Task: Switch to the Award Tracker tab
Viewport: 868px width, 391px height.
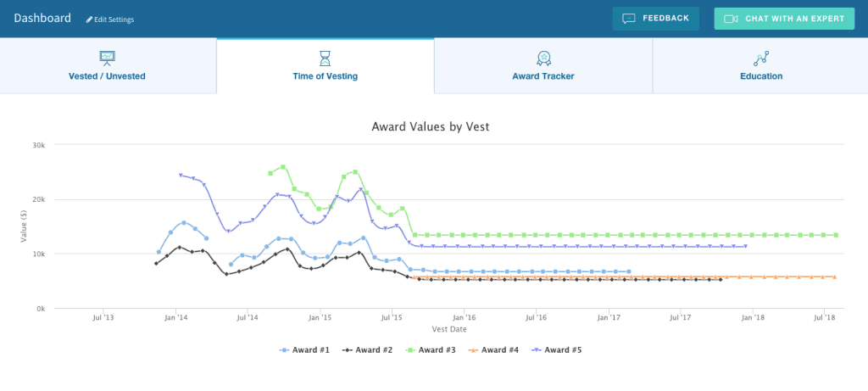Action: coord(543,66)
